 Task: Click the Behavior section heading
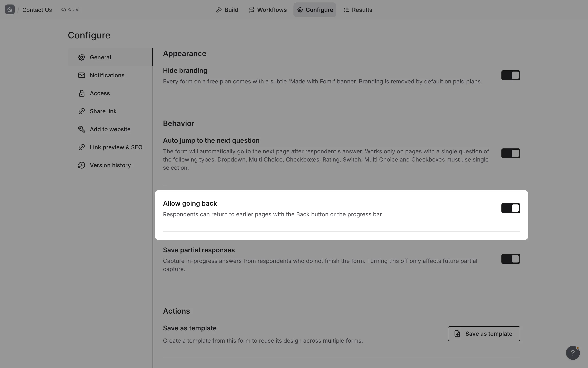[x=179, y=123]
